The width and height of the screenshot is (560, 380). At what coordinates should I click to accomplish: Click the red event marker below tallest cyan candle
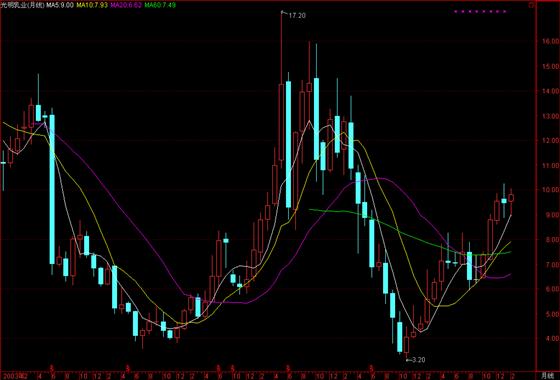coord(288,368)
